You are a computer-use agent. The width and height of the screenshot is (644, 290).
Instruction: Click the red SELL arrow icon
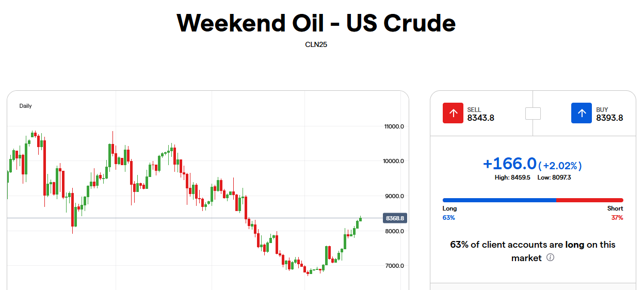click(453, 113)
